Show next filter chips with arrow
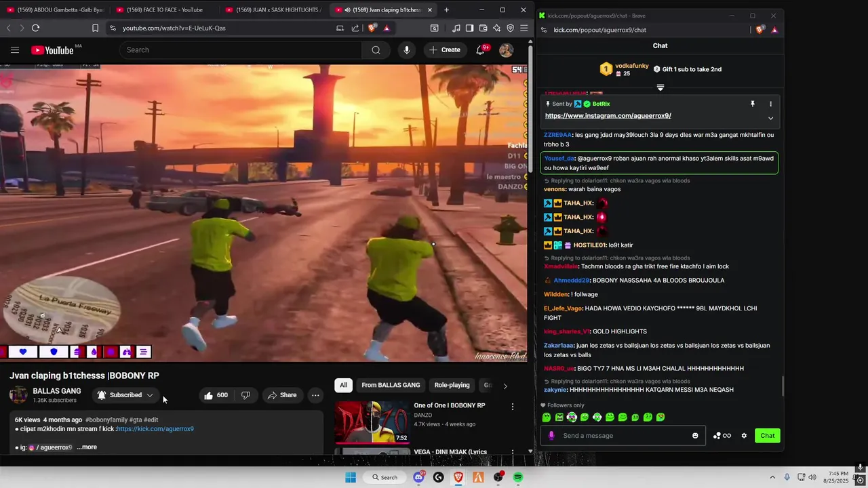 coord(505,386)
